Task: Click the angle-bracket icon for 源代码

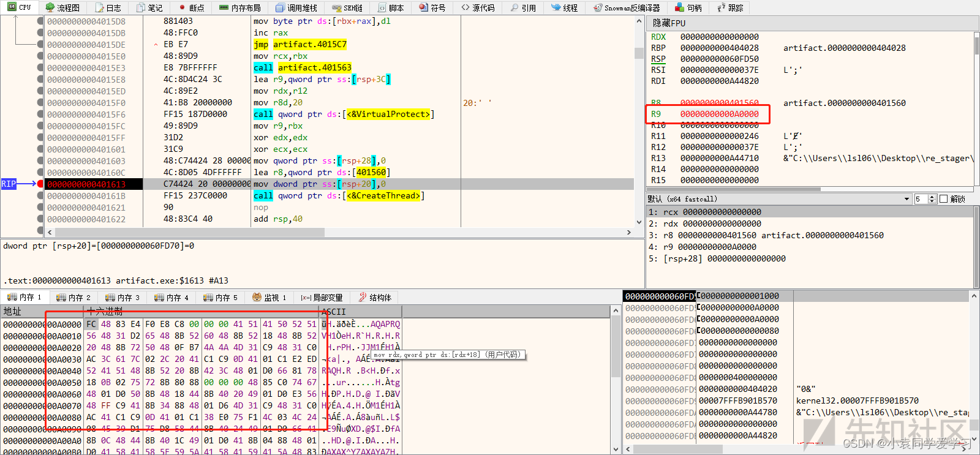Action: coord(466,7)
